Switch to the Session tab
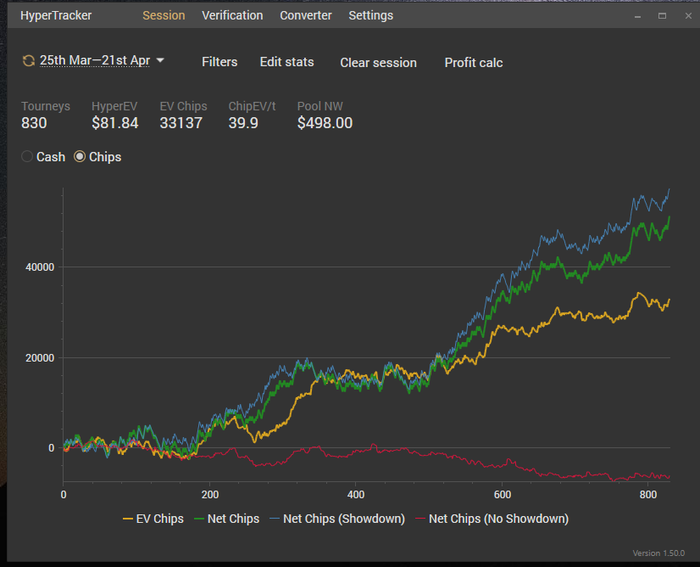This screenshot has height=567, width=700. point(163,16)
